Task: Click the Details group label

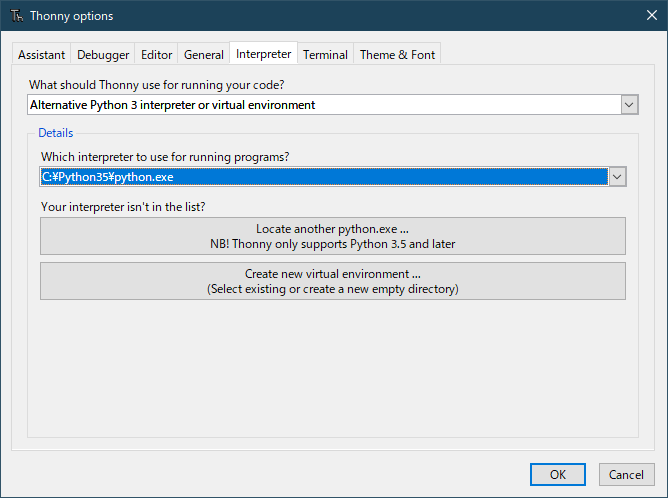Action: coord(56,133)
